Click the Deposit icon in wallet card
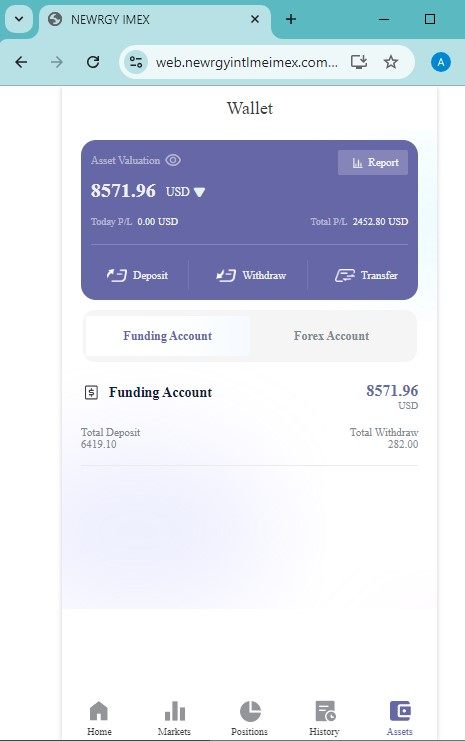 [116, 275]
